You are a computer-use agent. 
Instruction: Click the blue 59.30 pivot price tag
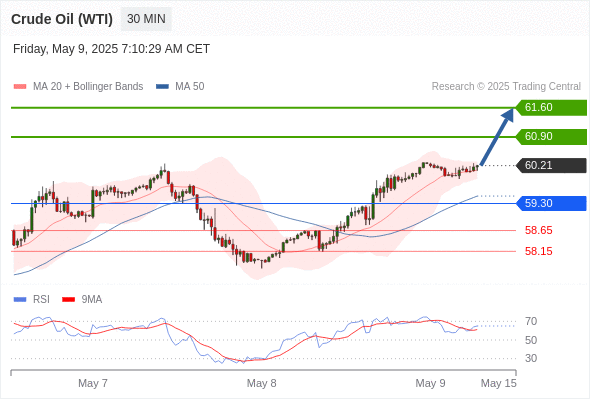(551, 204)
